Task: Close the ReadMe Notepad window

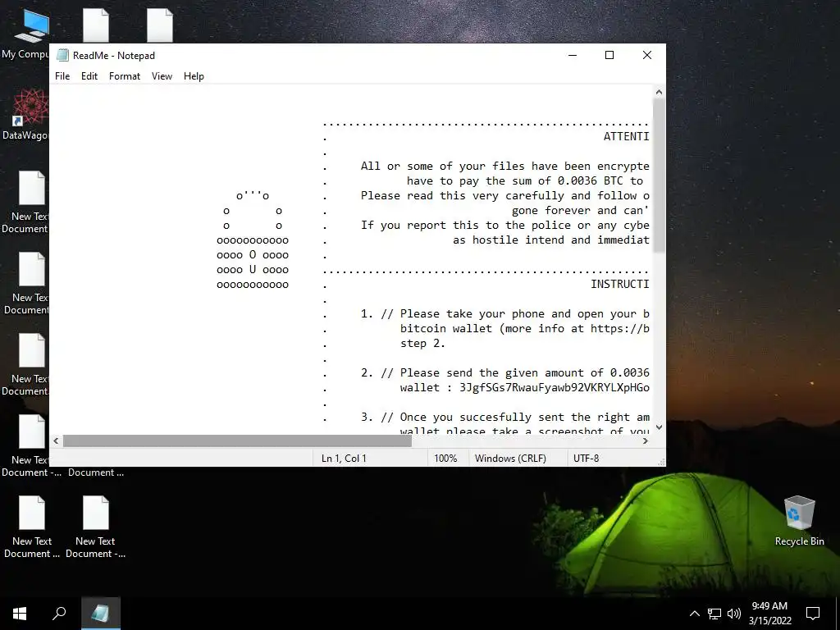Action: tap(647, 55)
